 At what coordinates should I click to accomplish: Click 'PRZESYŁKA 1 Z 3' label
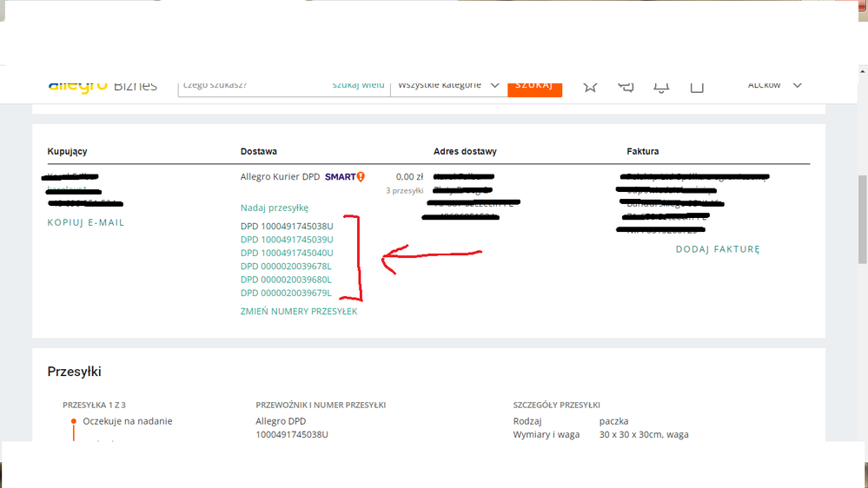coord(94,405)
